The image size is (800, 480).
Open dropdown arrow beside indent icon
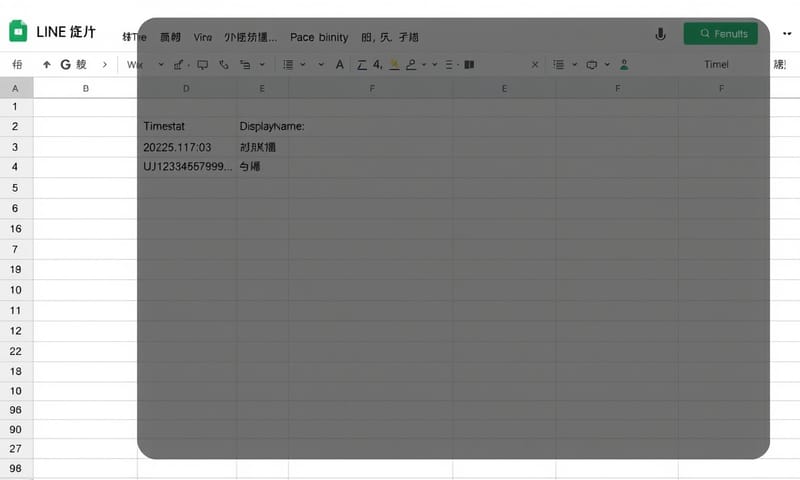(x=262, y=65)
